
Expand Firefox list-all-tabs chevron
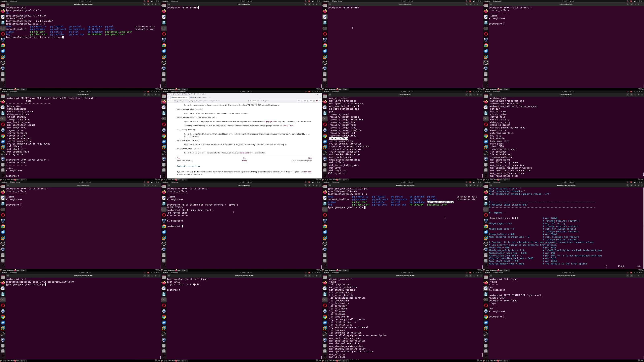pyautogui.click(x=320, y=97)
